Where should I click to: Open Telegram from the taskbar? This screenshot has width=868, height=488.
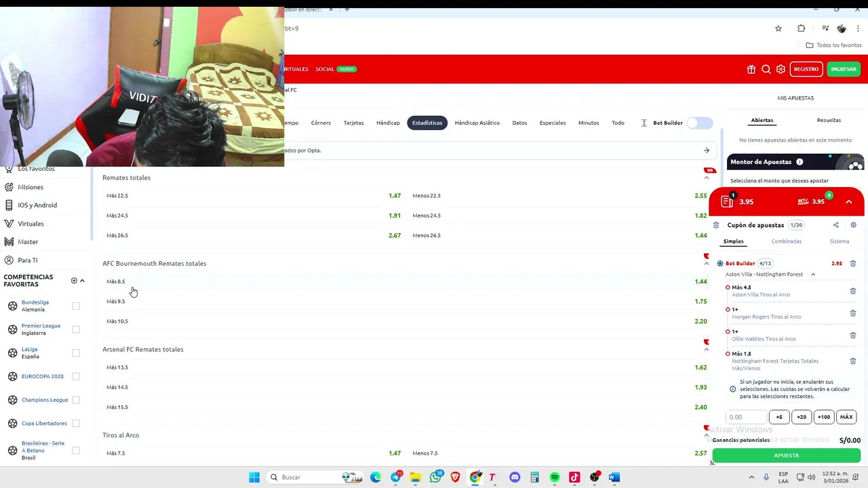click(396, 477)
